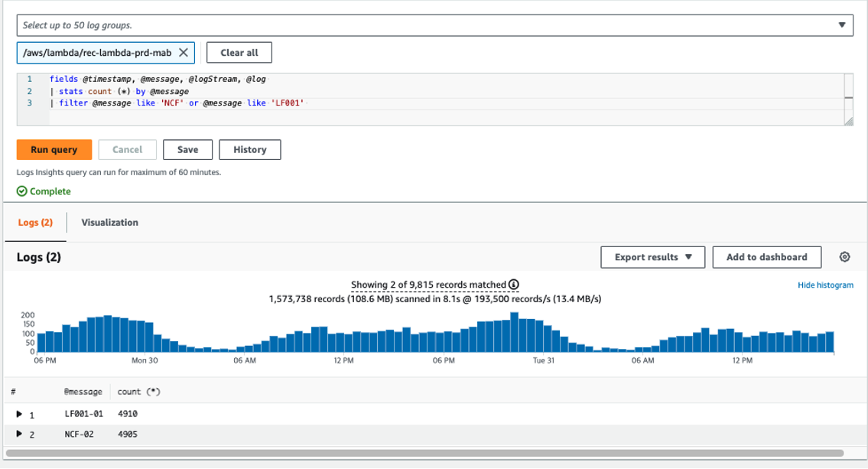Open the results settings gear icon
This screenshot has height=469, width=868.
point(844,257)
